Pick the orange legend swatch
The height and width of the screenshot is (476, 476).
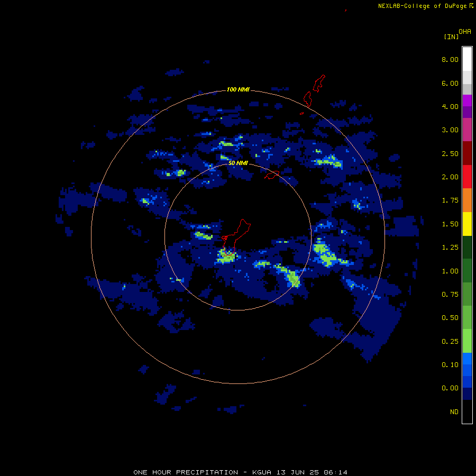coord(467,200)
